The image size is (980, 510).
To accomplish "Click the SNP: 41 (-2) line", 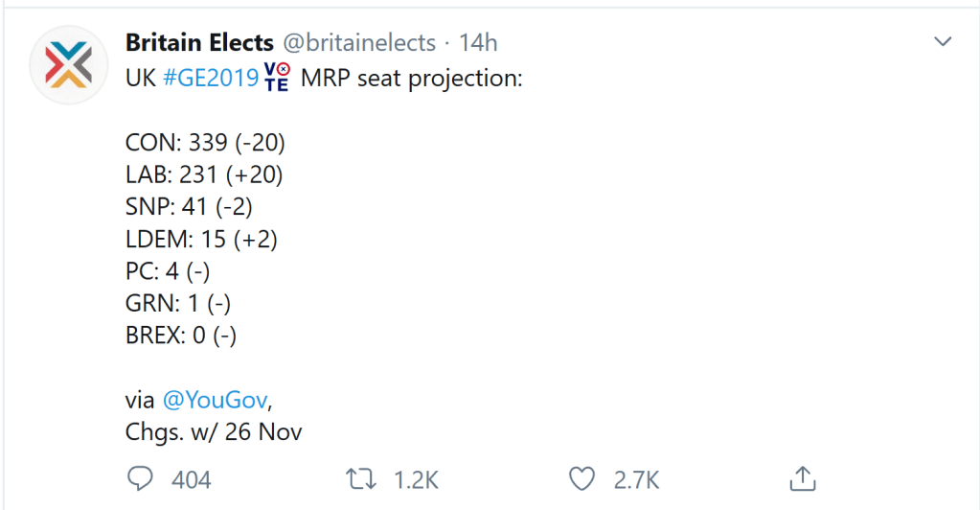I will coord(189,207).
